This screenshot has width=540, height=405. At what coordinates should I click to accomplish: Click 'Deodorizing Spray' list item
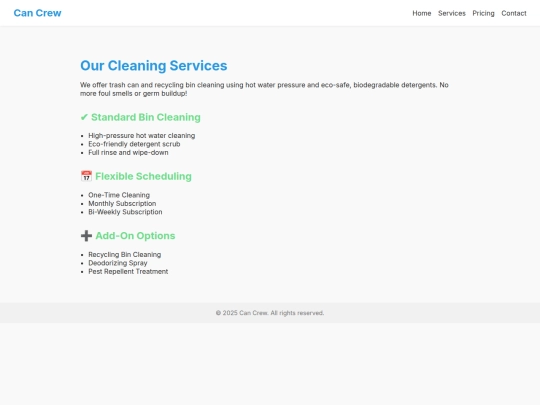tap(117, 263)
